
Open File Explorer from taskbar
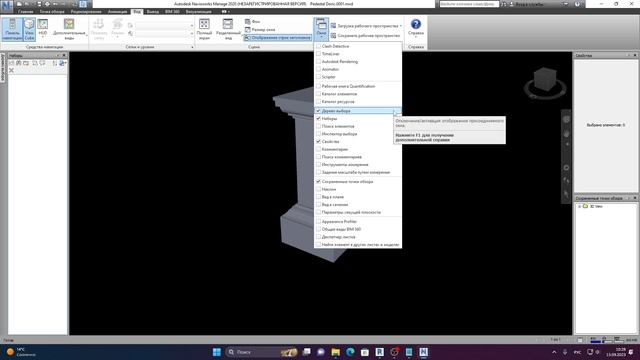pos(336,352)
